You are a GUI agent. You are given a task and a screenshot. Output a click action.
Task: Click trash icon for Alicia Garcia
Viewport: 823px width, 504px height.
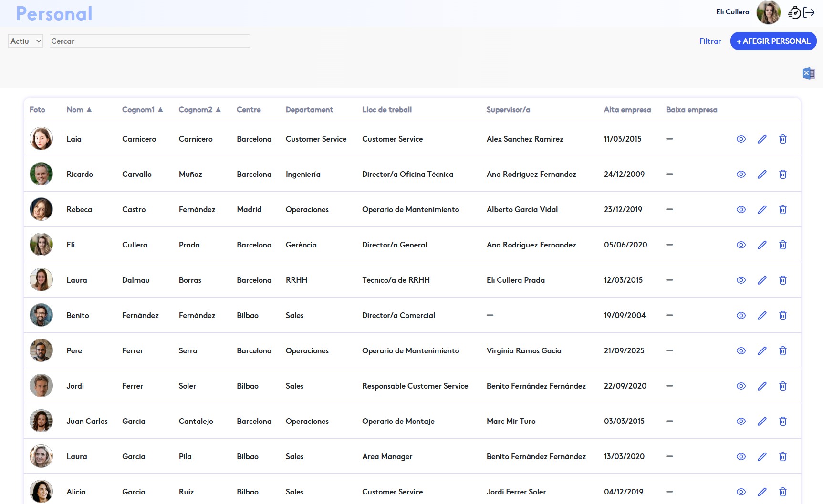coord(783,492)
